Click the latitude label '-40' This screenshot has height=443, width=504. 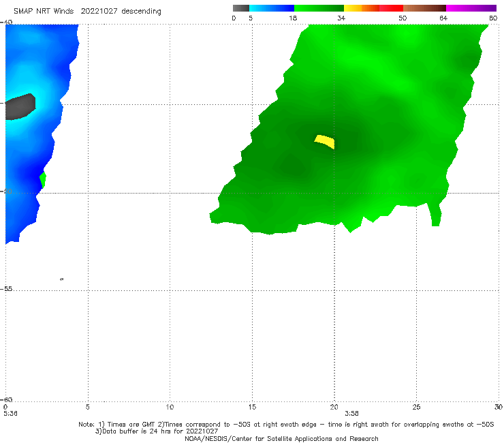click(x=6, y=22)
